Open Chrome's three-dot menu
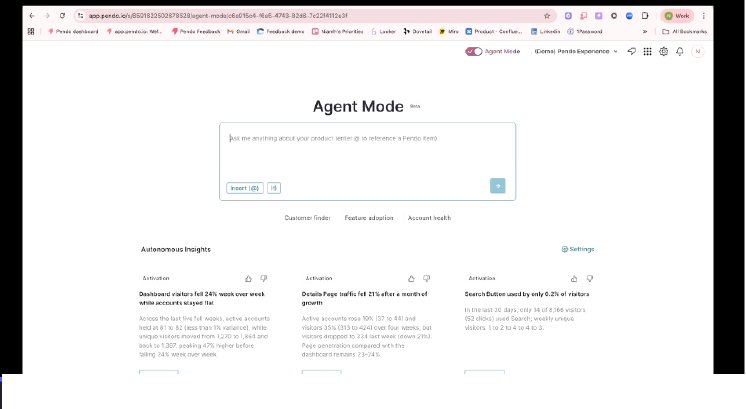746x409 pixels. tap(704, 16)
